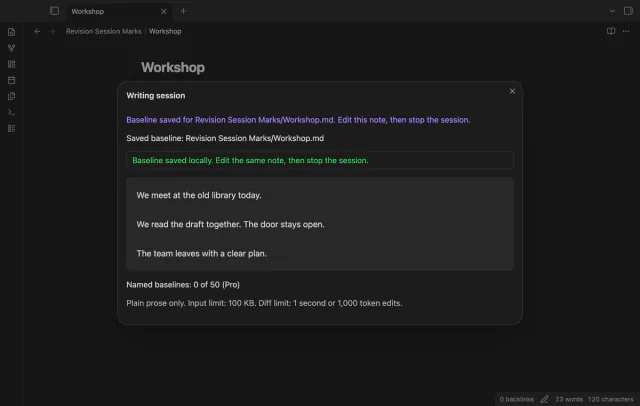The height and width of the screenshot is (406, 640).
Task: Open templates copy icon in ribbon
Action: [x=11, y=96]
